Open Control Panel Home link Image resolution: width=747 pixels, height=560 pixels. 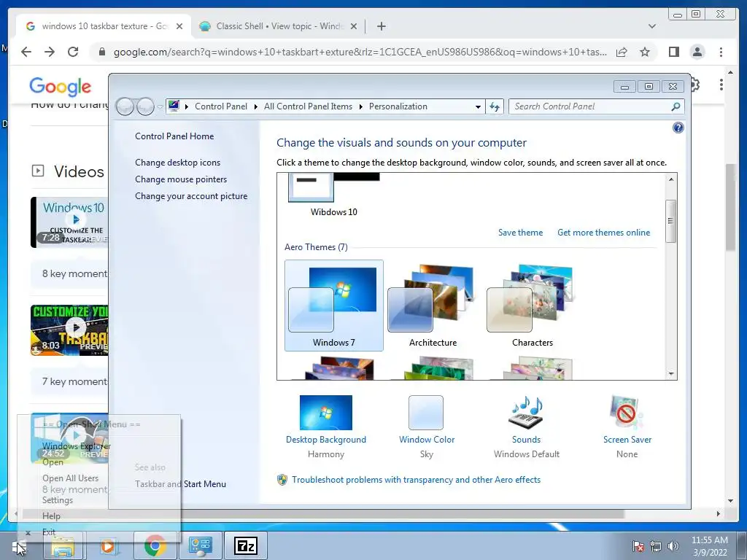point(174,136)
